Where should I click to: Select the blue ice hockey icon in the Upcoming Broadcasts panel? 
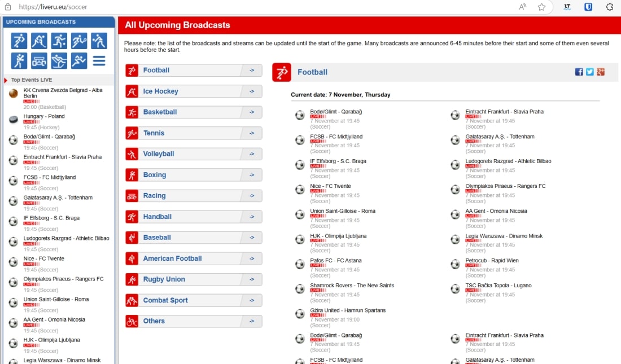pos(39,41)
